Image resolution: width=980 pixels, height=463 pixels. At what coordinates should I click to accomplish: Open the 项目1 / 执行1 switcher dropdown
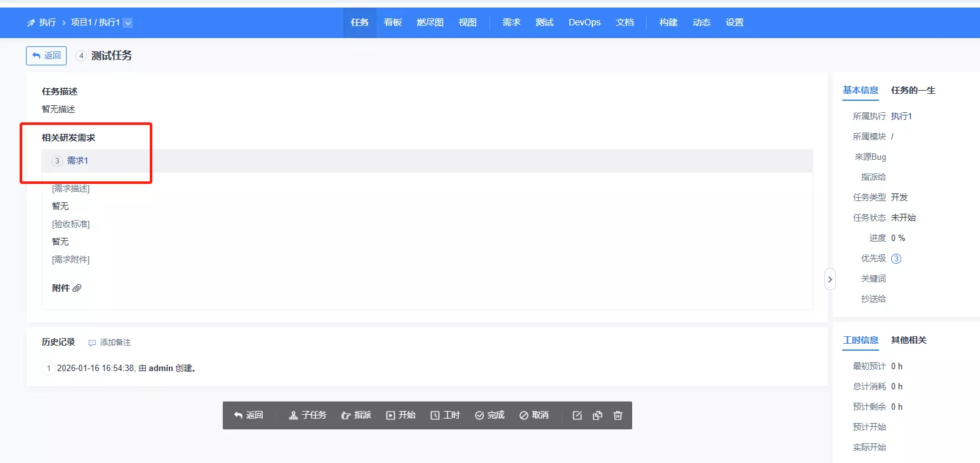pos(128,23)
